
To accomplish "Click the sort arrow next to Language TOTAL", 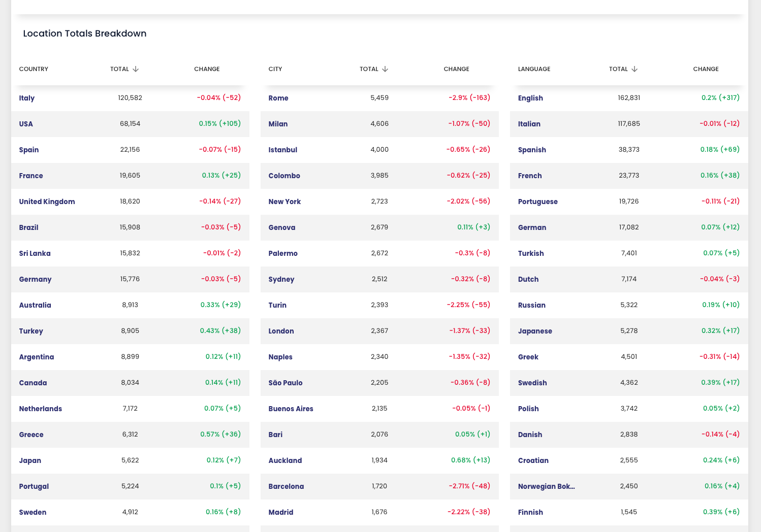I will [635, 69].
